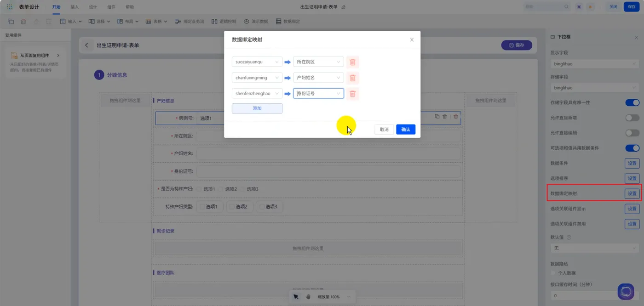Screen dimensions: 644x306
Task: Expand the 表格 toolbar dropdown
Action: (x=156, y=22)
